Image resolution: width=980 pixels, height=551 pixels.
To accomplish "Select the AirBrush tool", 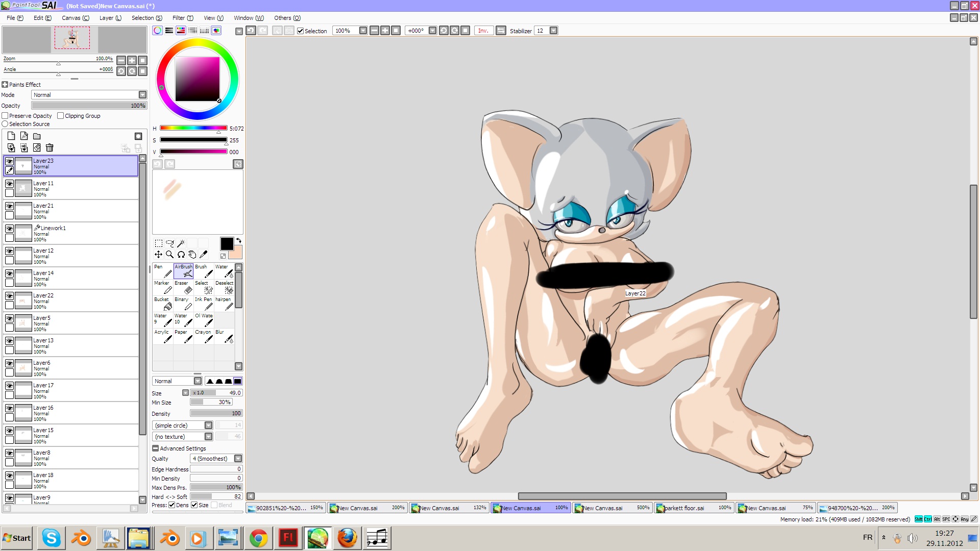I will coord(183,270).
